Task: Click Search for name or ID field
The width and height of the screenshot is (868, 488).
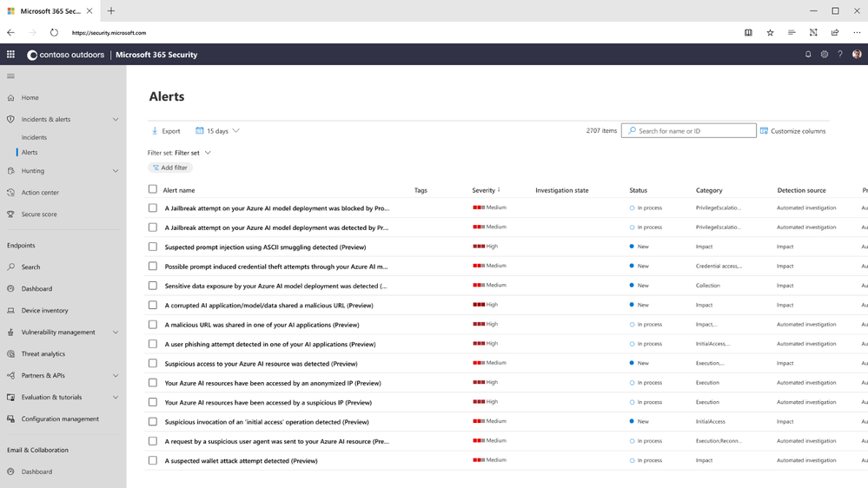Action: (x=689, y=130)
